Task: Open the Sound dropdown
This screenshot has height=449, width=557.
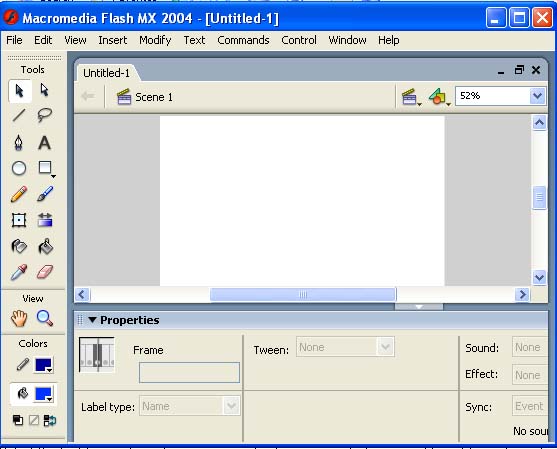Action: coord(530,347)
